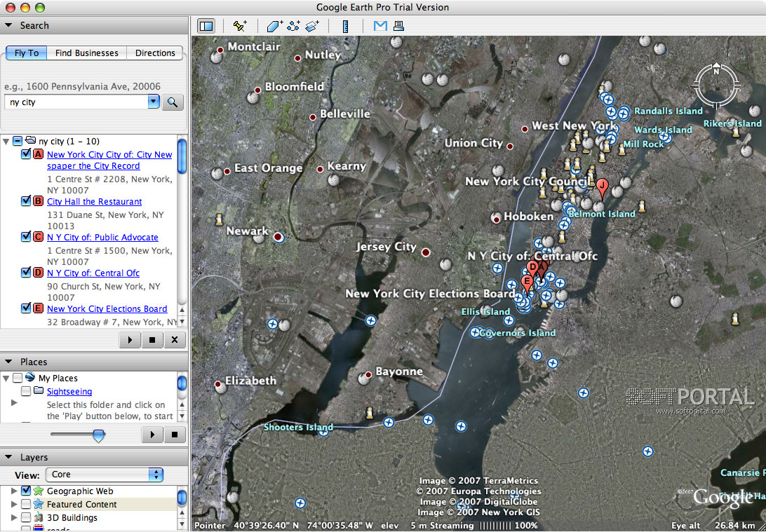Click the Union City place marker dot

(510, 146)
